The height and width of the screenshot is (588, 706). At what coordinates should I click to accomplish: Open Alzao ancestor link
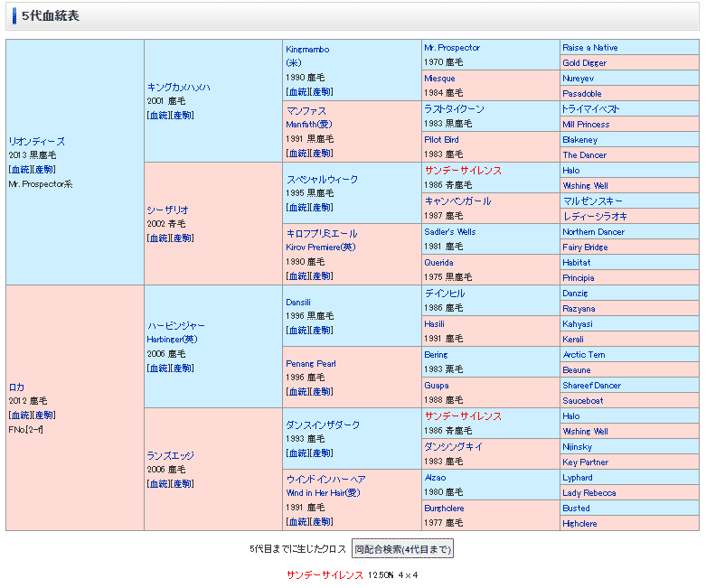[x=435, y=477]
